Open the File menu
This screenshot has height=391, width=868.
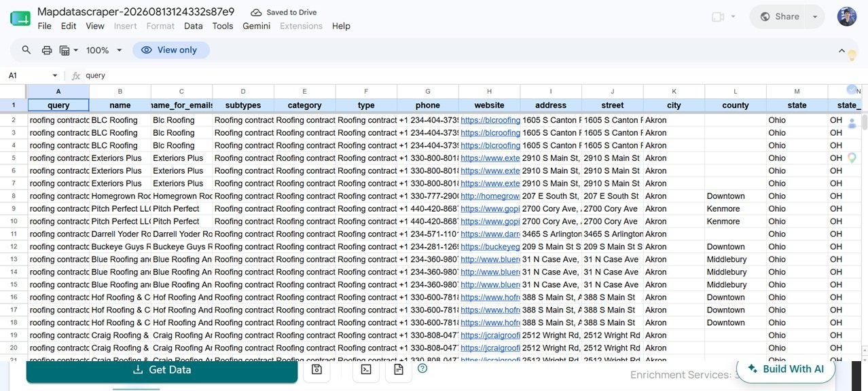(x=44, y=26)
